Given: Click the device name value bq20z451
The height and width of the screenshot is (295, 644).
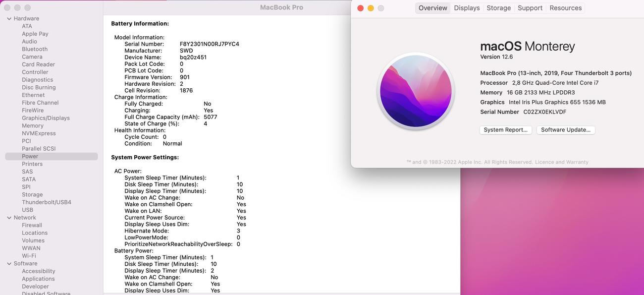Looking at the screenshot, I should tap(193, 58).
